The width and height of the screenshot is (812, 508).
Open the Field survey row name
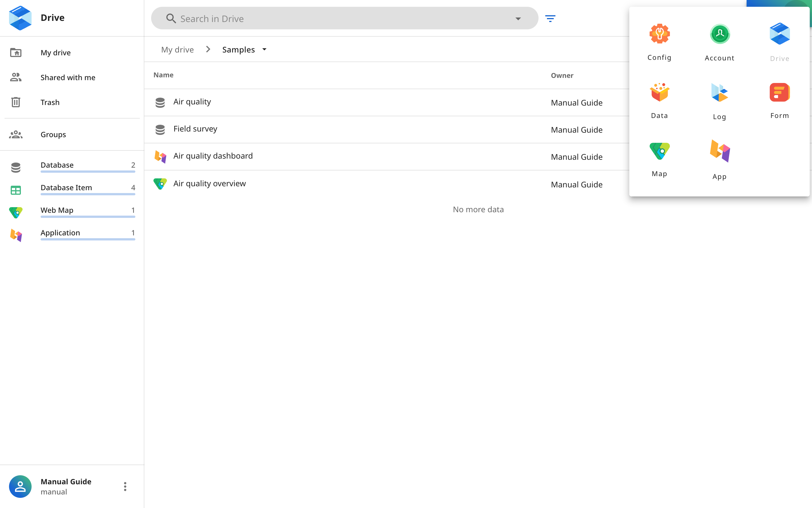tap(195, 129)
